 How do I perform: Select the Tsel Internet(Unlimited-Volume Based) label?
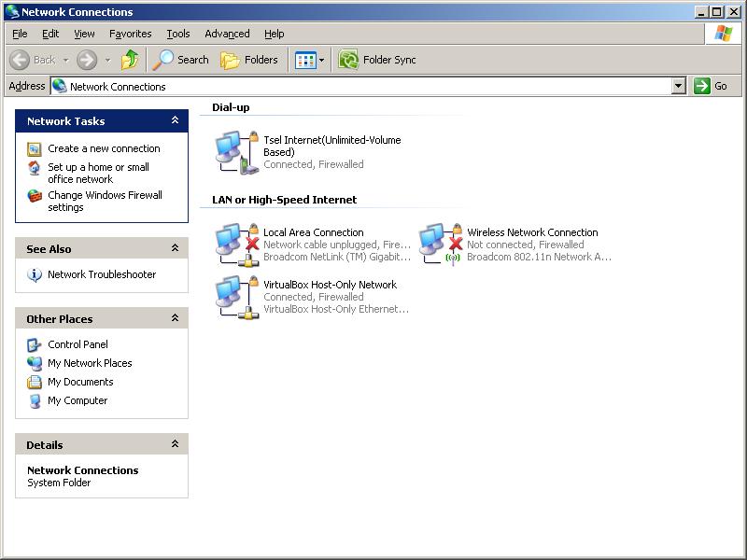pos(332,147)
